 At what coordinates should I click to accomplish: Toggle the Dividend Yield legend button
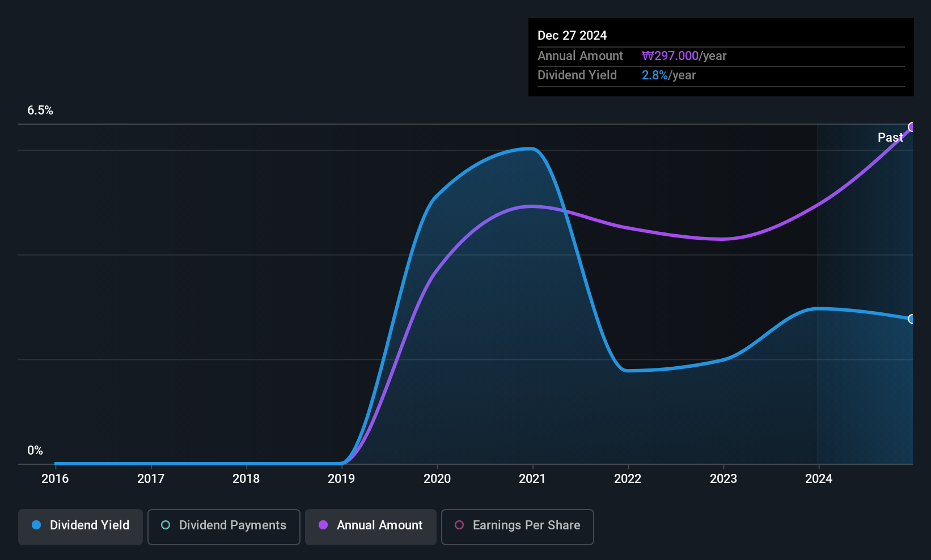coord(81,526)
